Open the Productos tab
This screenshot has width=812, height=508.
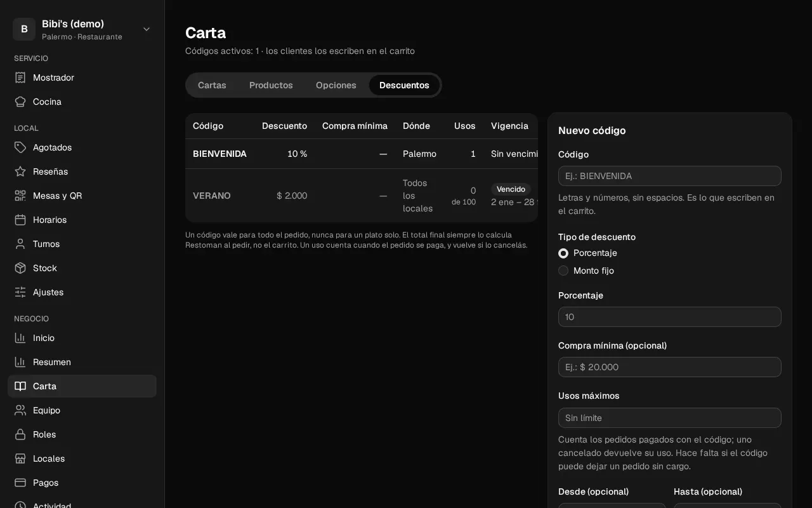pyautogui.click(x=271, y=85)
